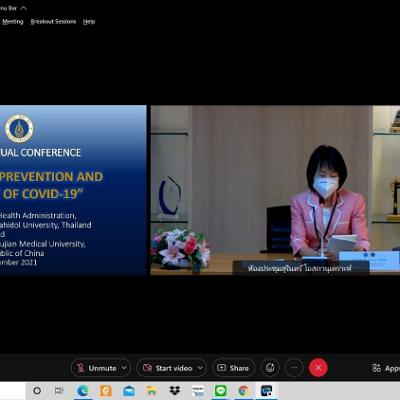The width and height of the screenshot is (400, 400).
Task: Click the speaker name label in Thai
Action: coord(300,268)
